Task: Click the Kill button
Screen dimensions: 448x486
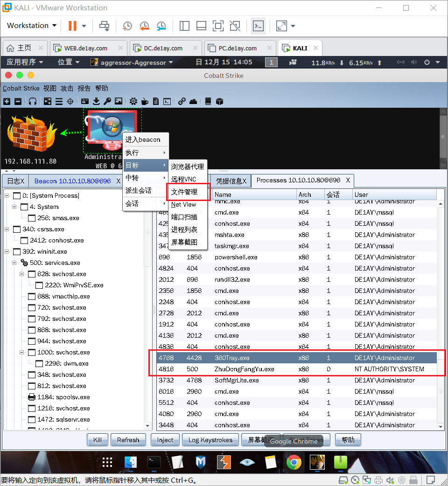Action: click(98, 440)
